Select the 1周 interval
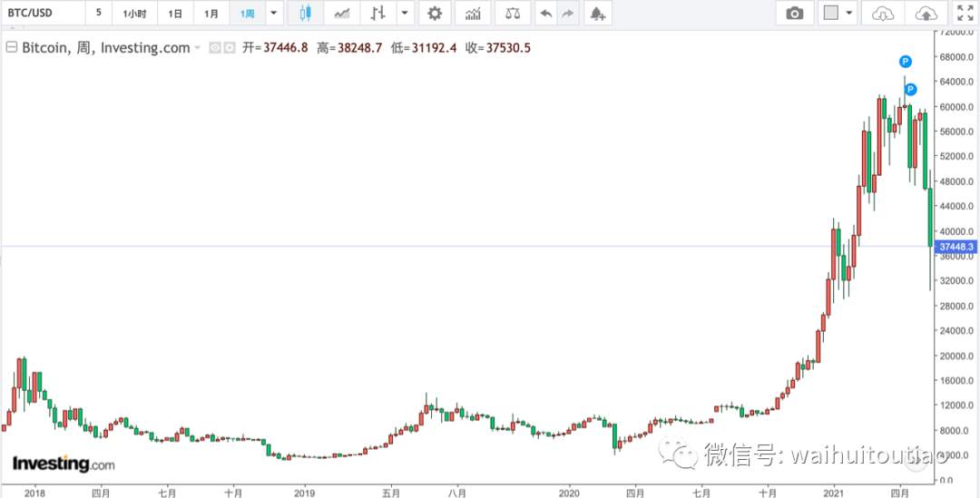The height and width of the screenshot is (498, 980). 248,13
